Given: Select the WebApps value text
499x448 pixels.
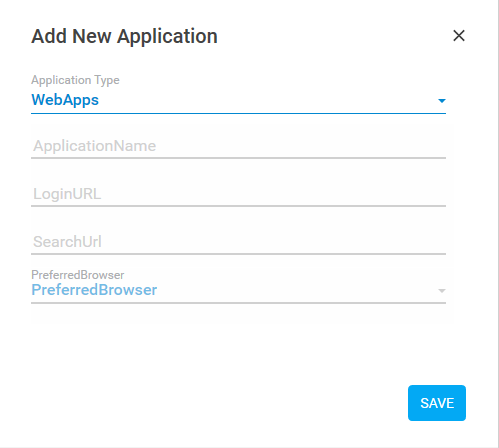Looking at the screenshot, I should [65, 100].
